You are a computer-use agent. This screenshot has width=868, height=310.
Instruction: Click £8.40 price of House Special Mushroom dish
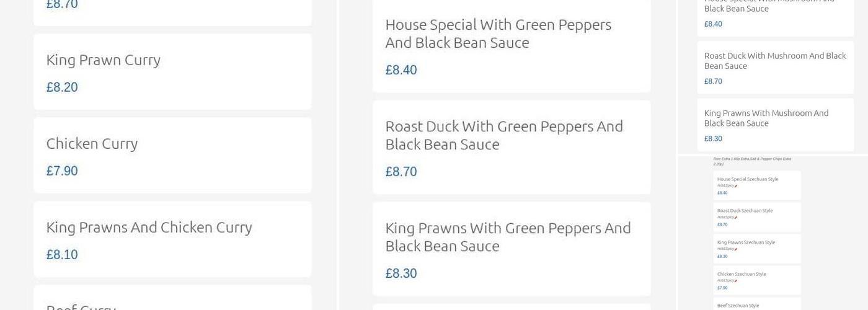tap(713, 24)
